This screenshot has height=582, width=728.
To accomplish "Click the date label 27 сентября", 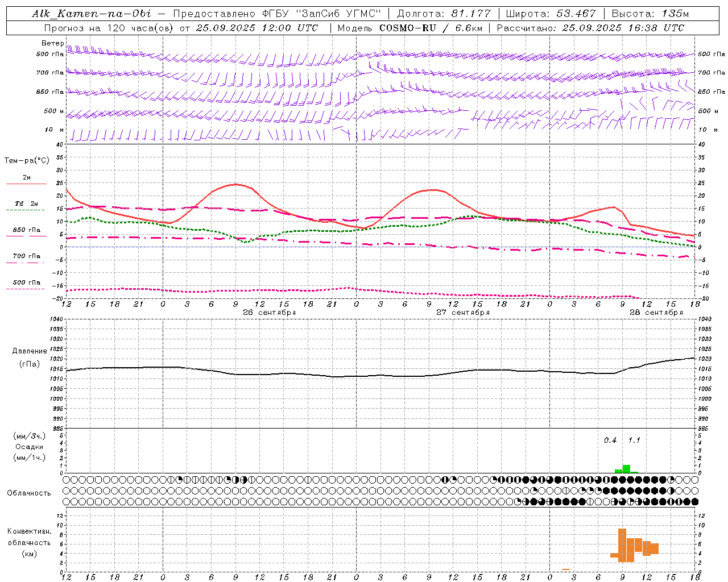I will tap(463, 313).
